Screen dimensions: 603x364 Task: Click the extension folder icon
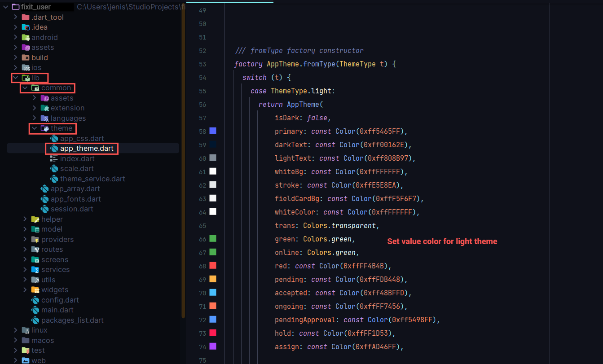[x=44, y=108]
